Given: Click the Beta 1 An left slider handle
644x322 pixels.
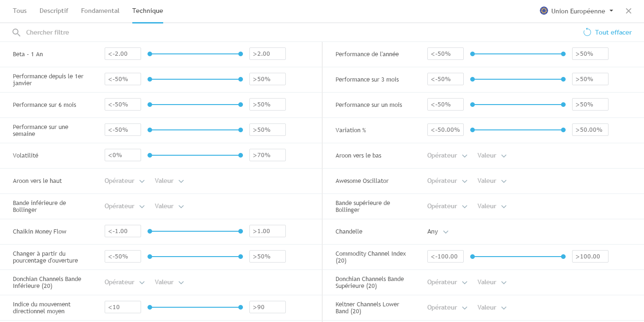Looking at the screenshot, I should [x=150, y=54].
